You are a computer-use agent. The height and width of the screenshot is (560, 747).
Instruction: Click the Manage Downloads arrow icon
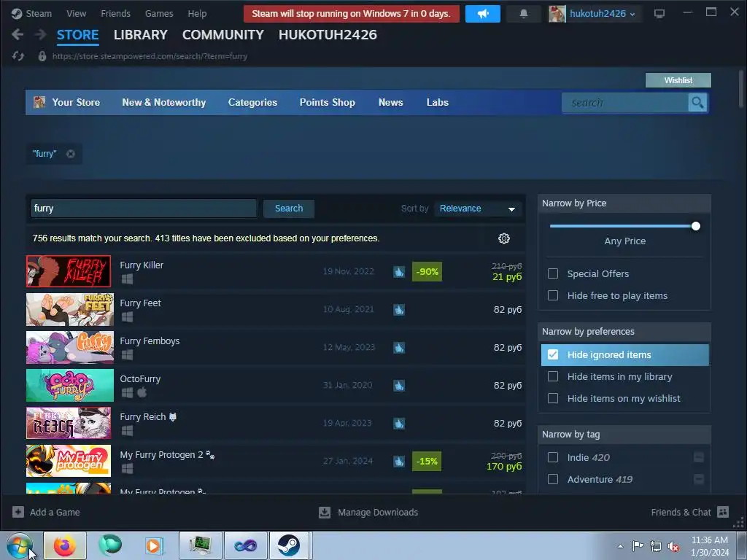coord(325,512)
